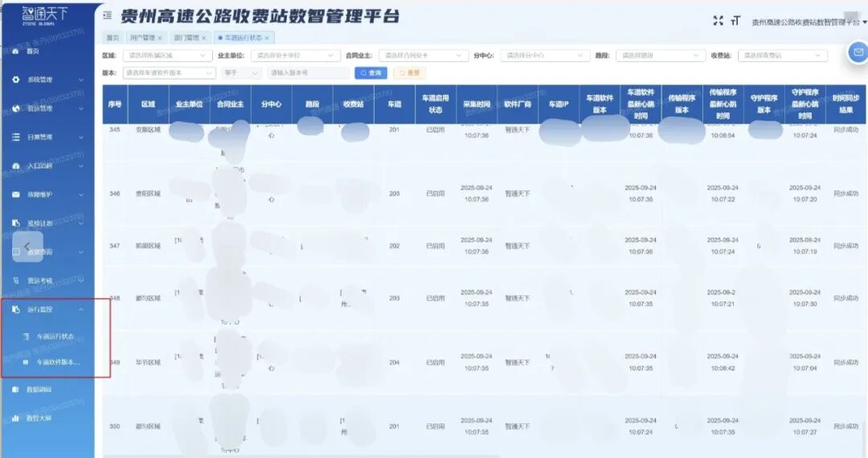Click the 首页 home icon in sidebar
This screenshot has width=868, height=458.
pyautogui.click(x=16, y=51)
